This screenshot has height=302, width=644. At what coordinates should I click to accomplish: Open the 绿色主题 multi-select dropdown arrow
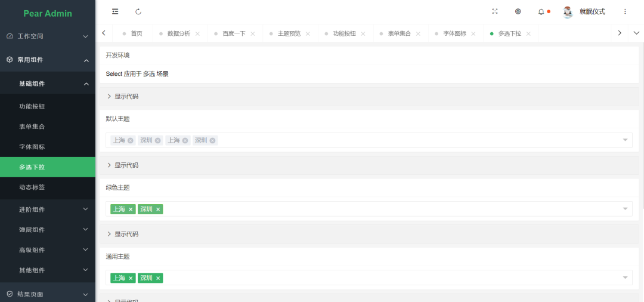tap(625, 209)
